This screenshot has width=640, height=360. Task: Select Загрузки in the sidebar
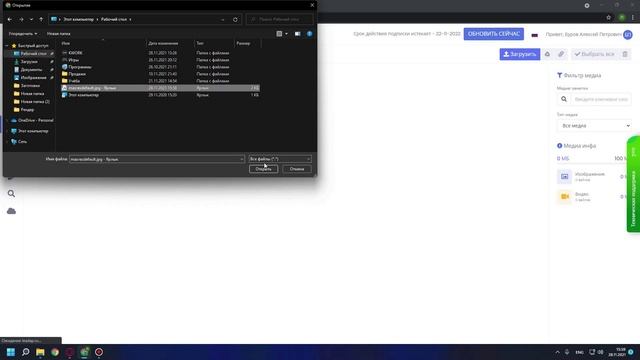29,62
